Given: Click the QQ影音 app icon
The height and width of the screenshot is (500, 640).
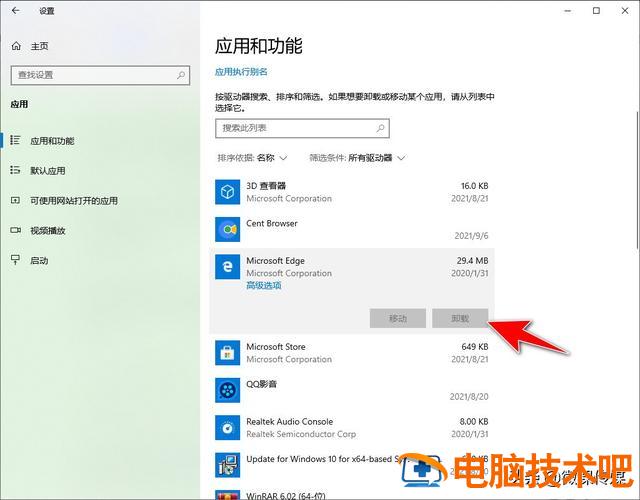Looking at the screenshot, I should [227, 390].
